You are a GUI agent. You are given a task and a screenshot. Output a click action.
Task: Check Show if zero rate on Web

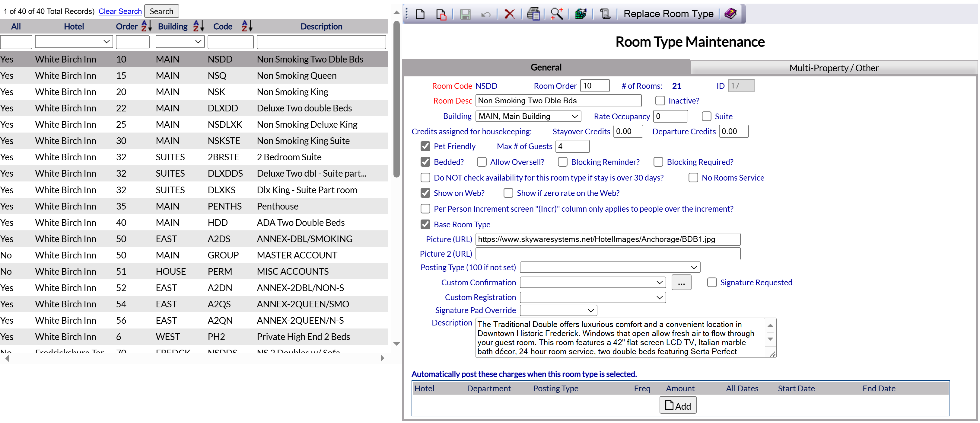click(508, 193)
